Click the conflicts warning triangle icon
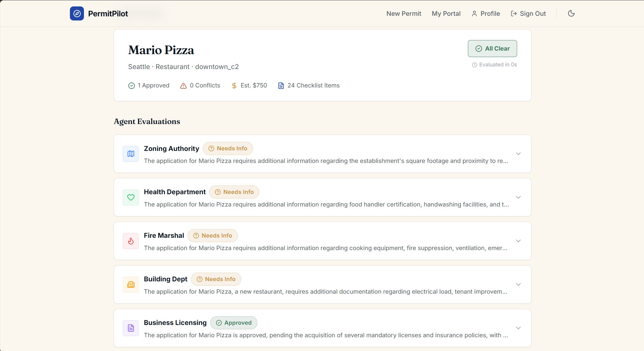 coord(183,86)
